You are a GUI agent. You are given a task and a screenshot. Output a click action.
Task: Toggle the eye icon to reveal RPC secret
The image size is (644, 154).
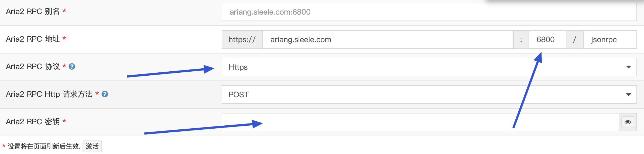pos(628,122)
